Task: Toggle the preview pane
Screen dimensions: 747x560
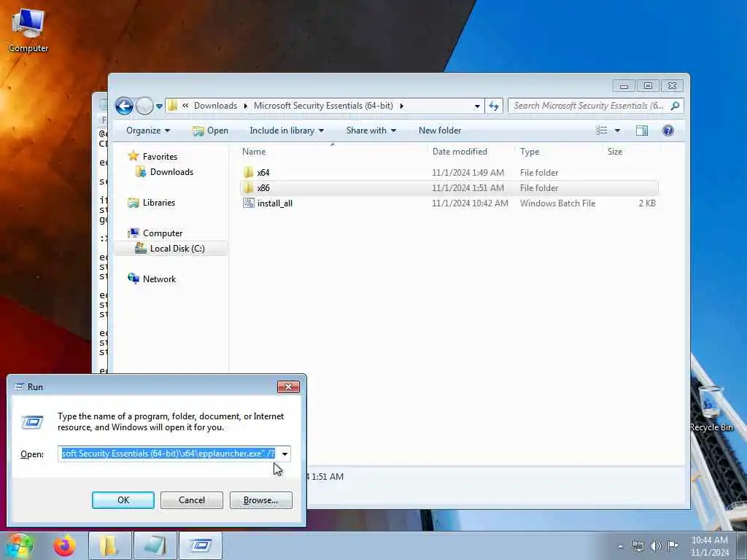Action: 642,131
